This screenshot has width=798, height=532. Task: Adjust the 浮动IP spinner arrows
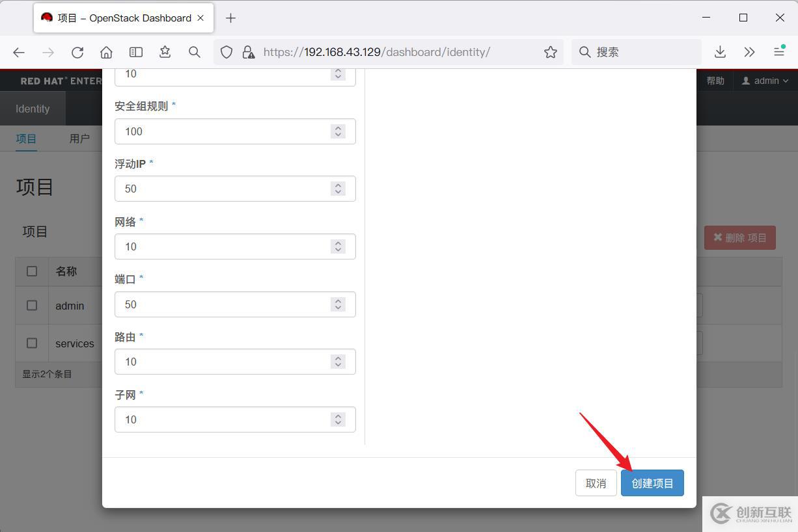[338, 189]
